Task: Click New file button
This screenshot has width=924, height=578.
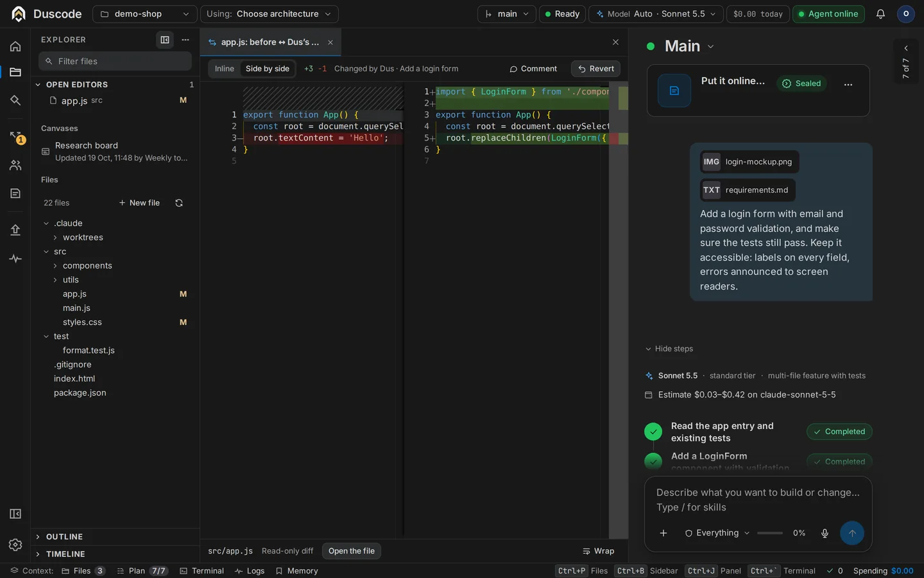Action: click(139, 203)
